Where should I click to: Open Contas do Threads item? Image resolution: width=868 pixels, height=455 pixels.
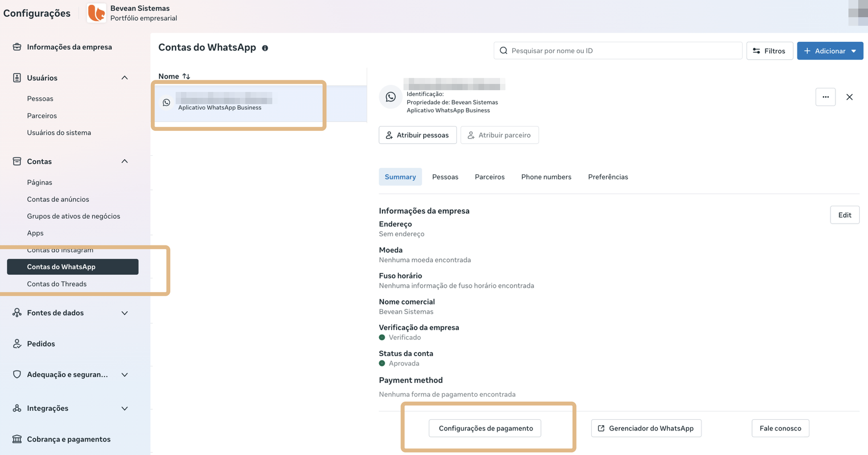(57, 284)
